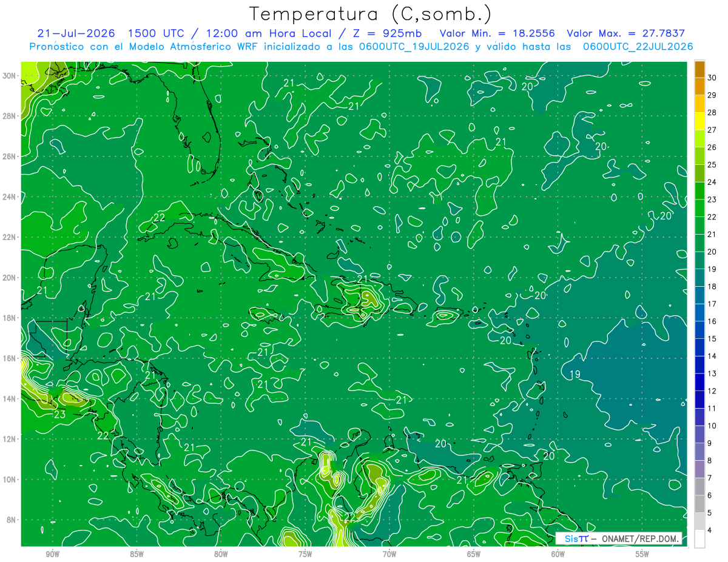Click the "1500 UTC" time text

click(x=156, y=33)
